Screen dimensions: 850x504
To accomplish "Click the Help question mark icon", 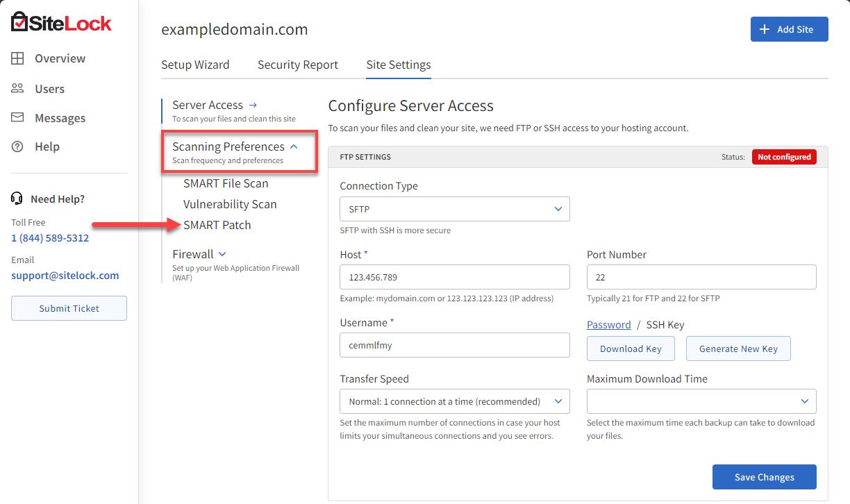I will (x=18, y=146).
